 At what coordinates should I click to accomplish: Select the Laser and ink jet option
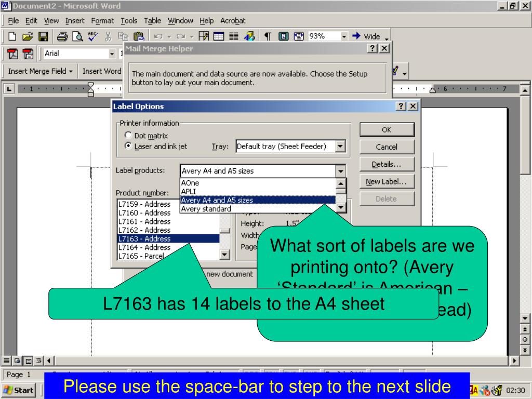tap(156, 146)
